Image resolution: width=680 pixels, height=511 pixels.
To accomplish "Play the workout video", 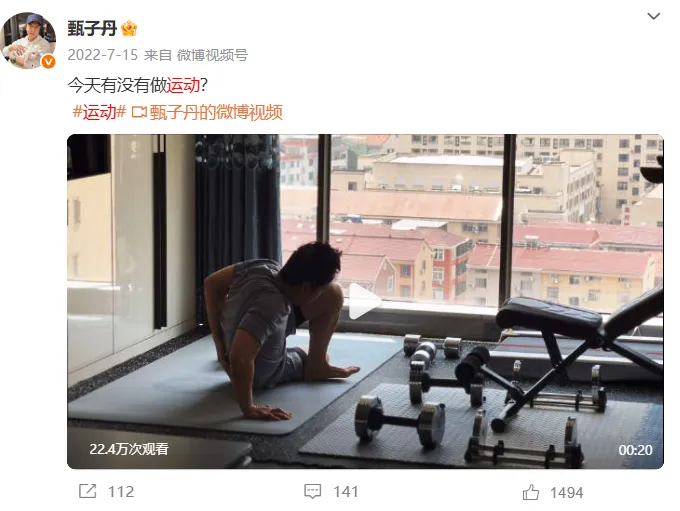I will pyautogui.click(x=365, y=301).
